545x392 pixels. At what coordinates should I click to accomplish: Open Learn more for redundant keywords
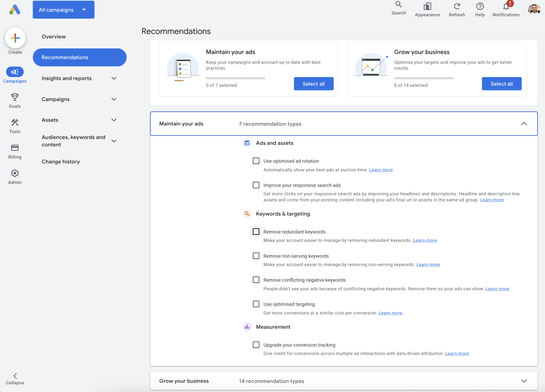(x=425, y=240)
